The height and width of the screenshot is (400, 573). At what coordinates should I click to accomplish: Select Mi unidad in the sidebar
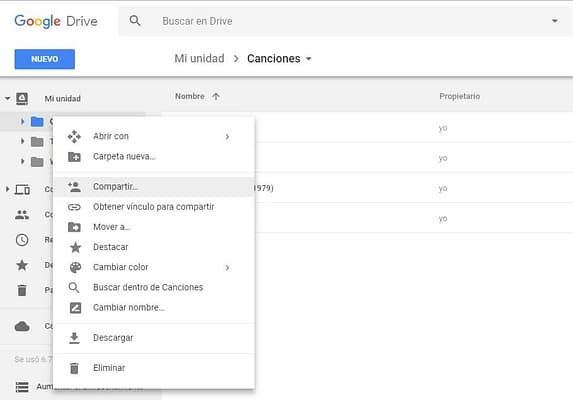62,99
